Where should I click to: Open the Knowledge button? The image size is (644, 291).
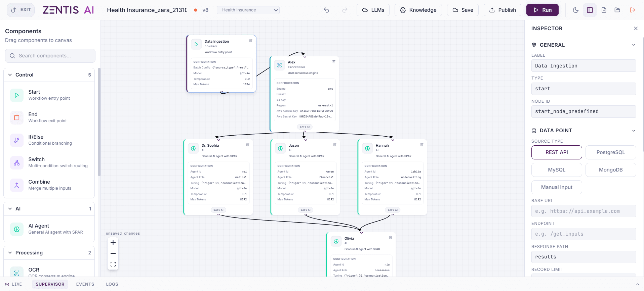coord(418,10)
